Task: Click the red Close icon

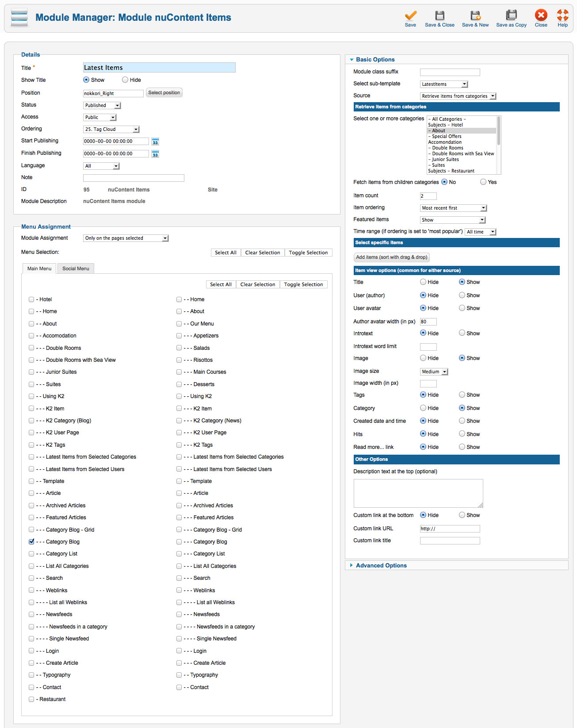Action: click(x=541, y=15)
